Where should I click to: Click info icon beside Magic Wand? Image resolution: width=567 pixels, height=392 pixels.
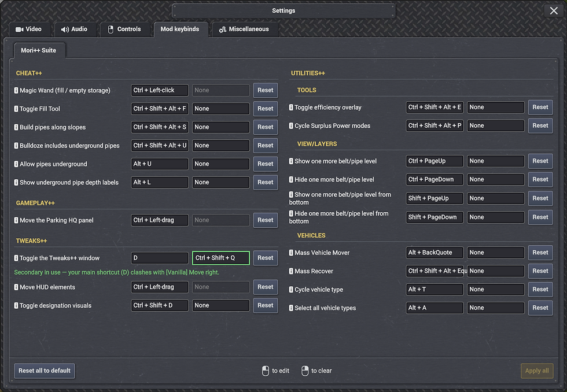tap(16, 90)
